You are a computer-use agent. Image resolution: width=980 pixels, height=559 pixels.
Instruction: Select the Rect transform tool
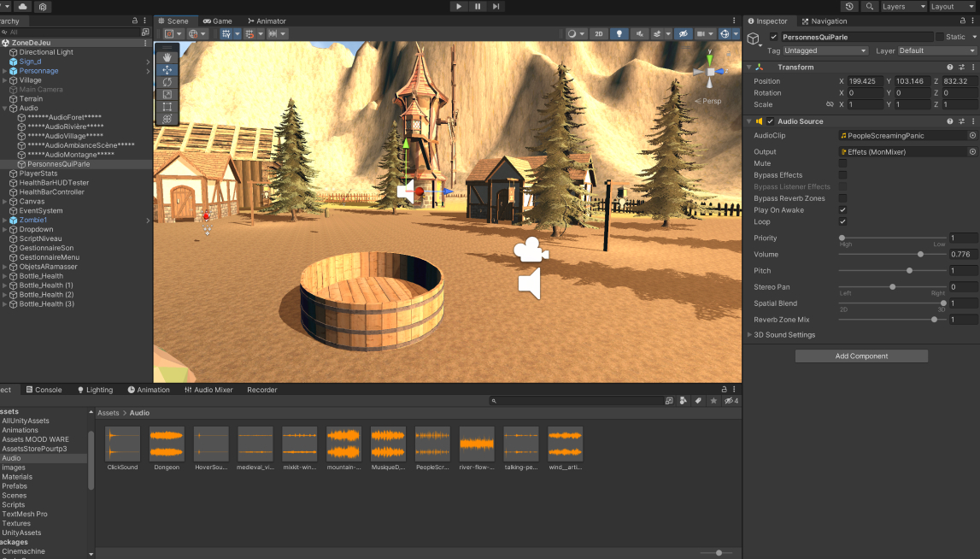(x=167, y=107)
